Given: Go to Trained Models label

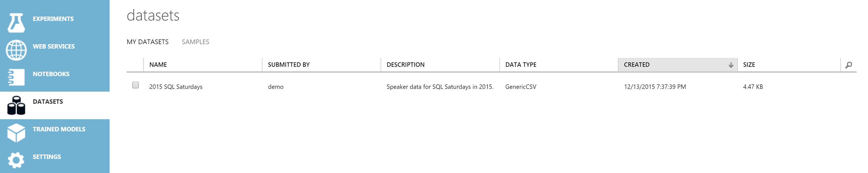Looking at the screenshot, I should pos(59,129).
